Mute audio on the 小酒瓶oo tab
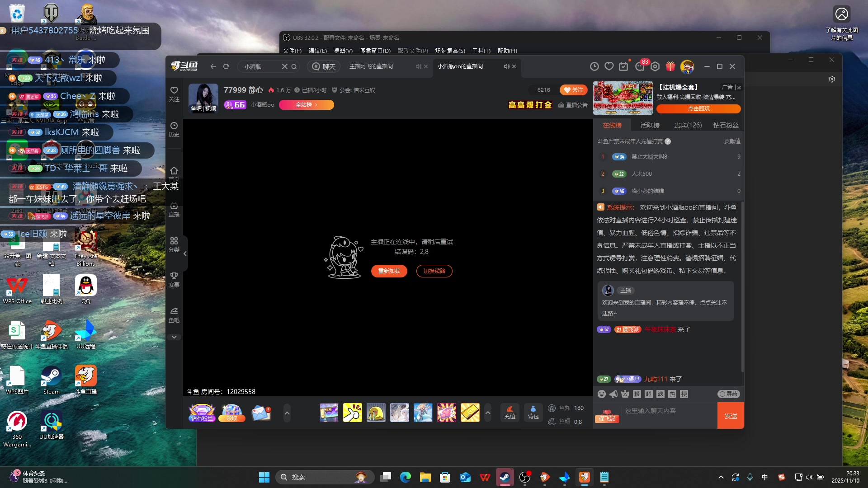Screen dimensions: 868x488 coord(506,66)
